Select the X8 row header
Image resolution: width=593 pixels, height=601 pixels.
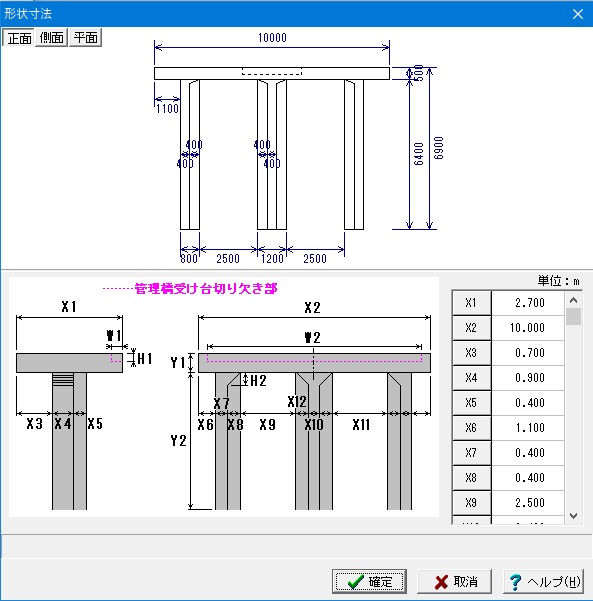coord(471,478)
